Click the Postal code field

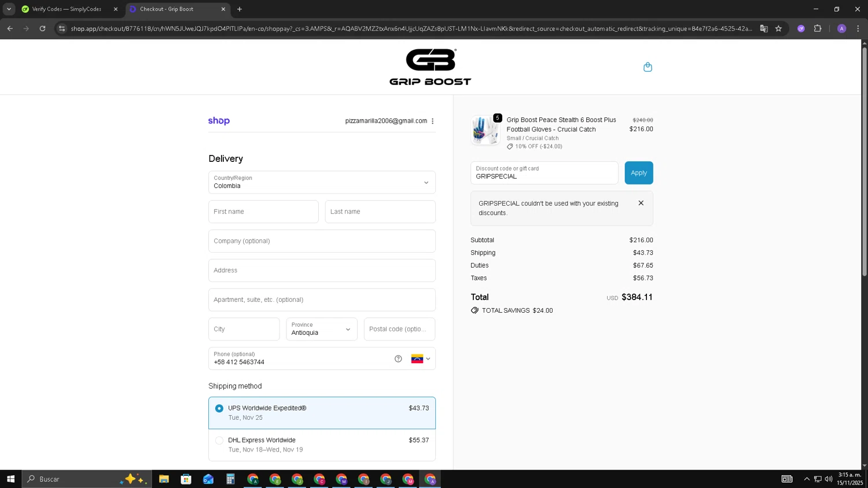pos(399,329)
